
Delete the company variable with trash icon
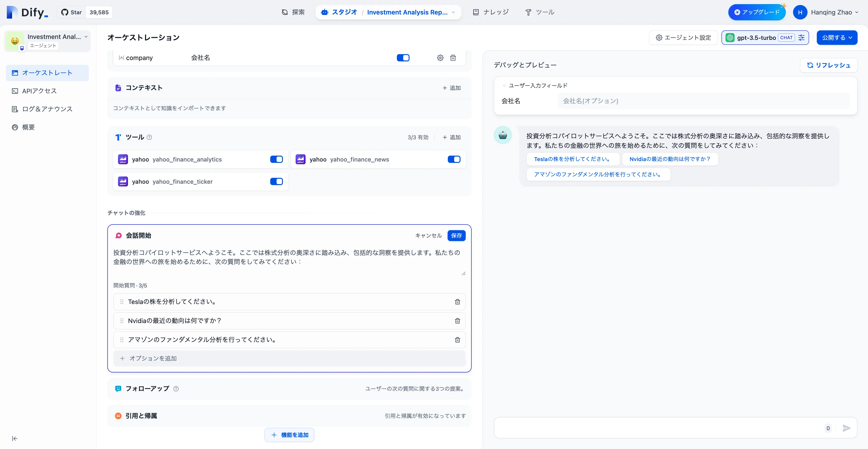(453, 58)
